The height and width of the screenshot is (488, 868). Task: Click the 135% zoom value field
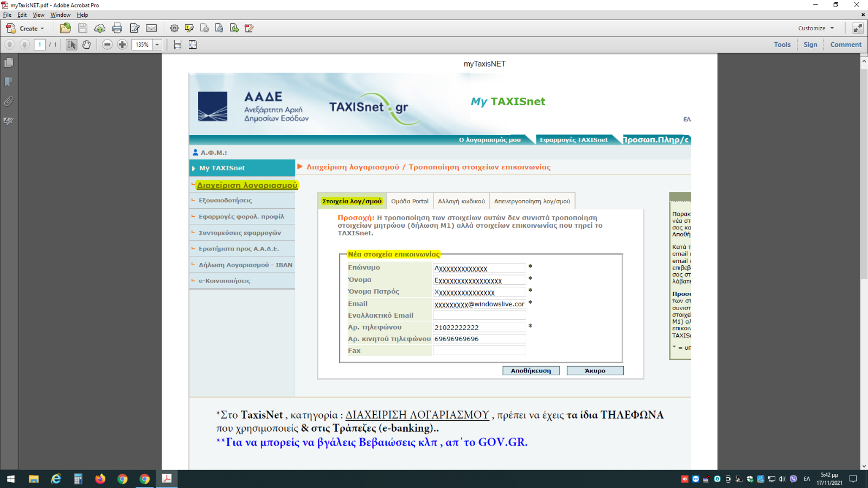point(143,44)
